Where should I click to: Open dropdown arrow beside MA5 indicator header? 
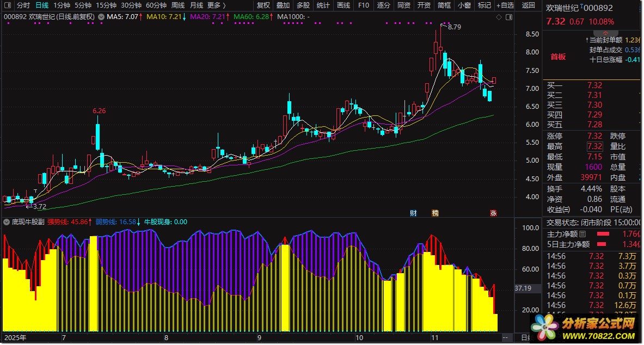click(101, 17)
